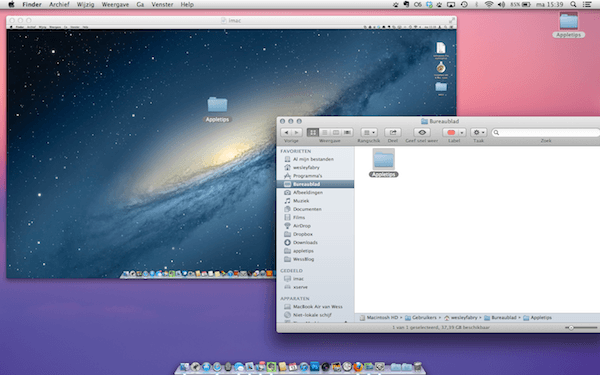Open the Help menu
Viewport: 600px width, 375px height.
pyautogui.click(x=187, y=5)
